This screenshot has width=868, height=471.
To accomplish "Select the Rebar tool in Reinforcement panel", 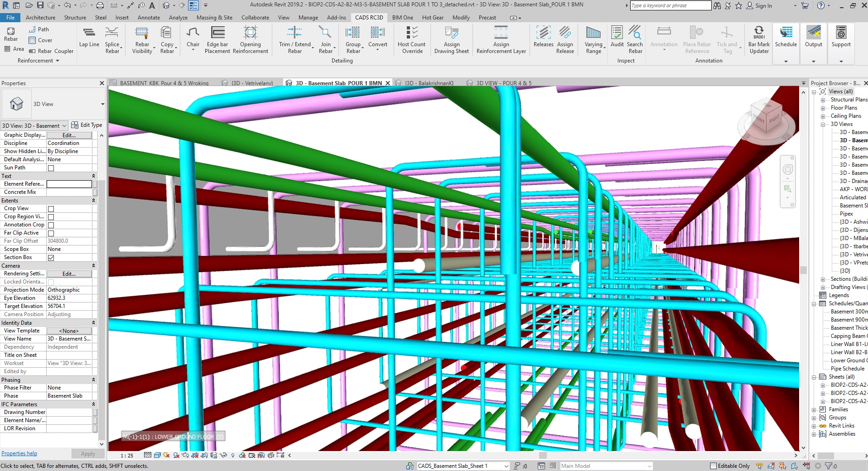I will tap(11, 34).
